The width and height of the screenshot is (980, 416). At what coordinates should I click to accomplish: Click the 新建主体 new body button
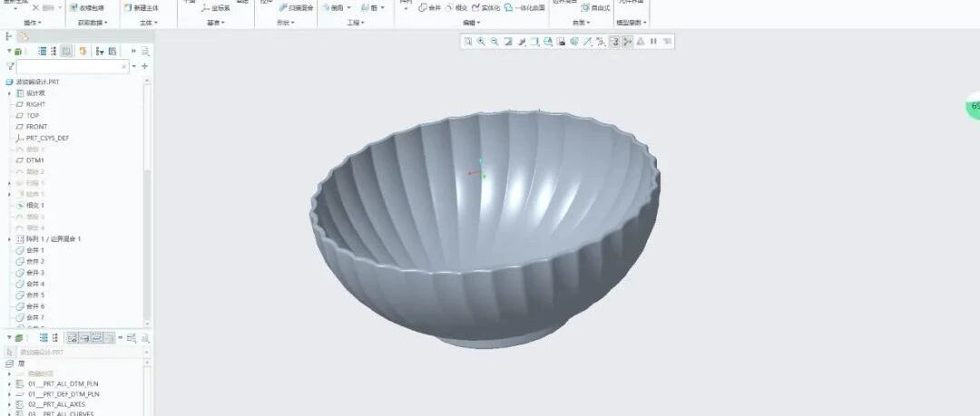142,8
